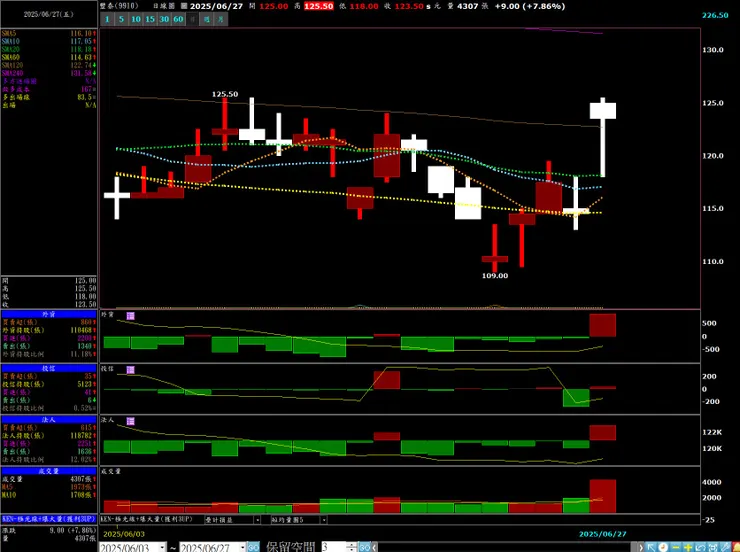Select the 60-minute timeframe button

click(178, 19)
